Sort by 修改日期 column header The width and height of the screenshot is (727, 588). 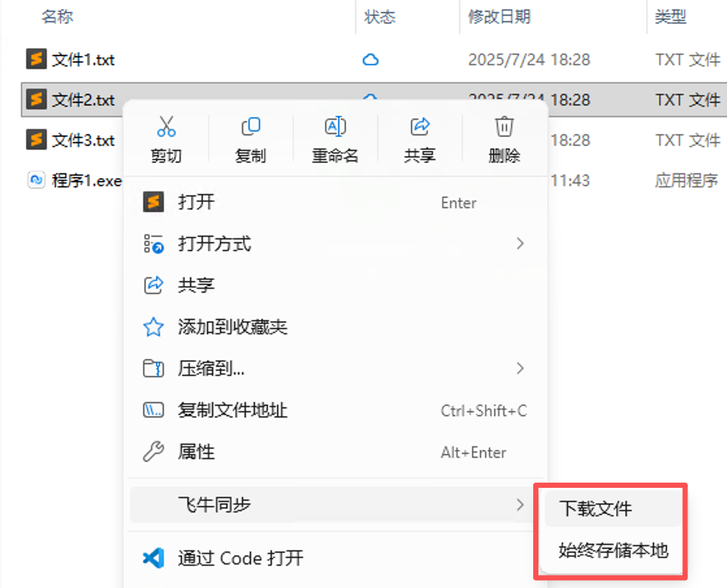pos(499,17)
